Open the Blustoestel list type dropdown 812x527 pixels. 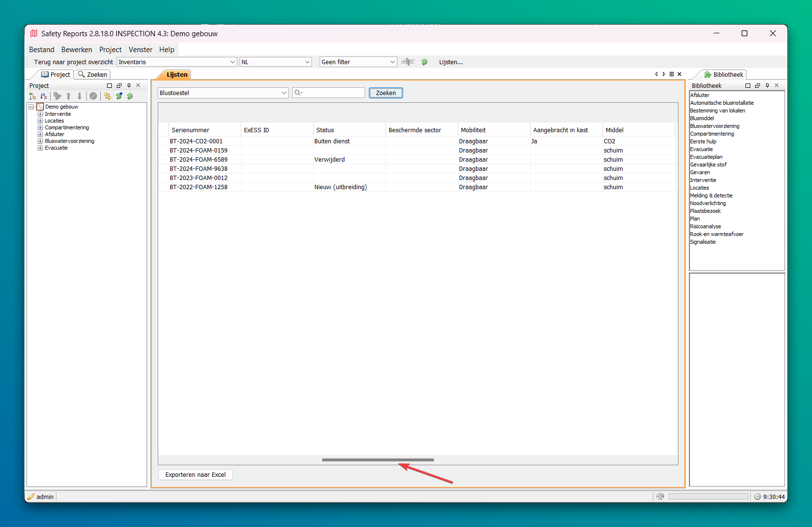click(x=284, y=93)
